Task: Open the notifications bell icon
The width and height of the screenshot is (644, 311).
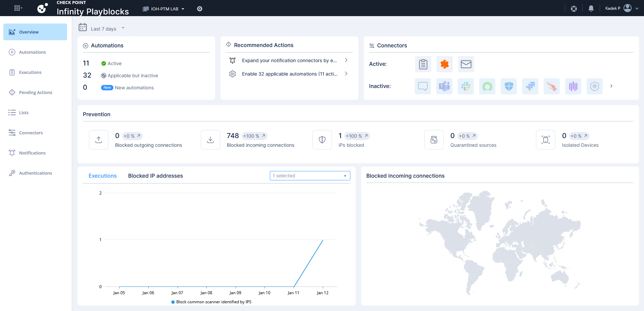Action: pos(591,8)
